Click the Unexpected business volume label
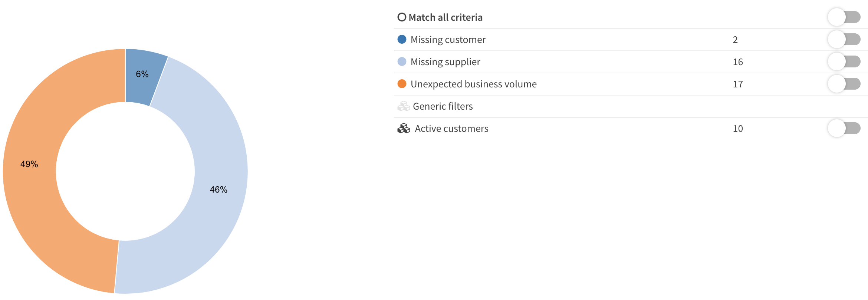 click(x=473, y=84)
